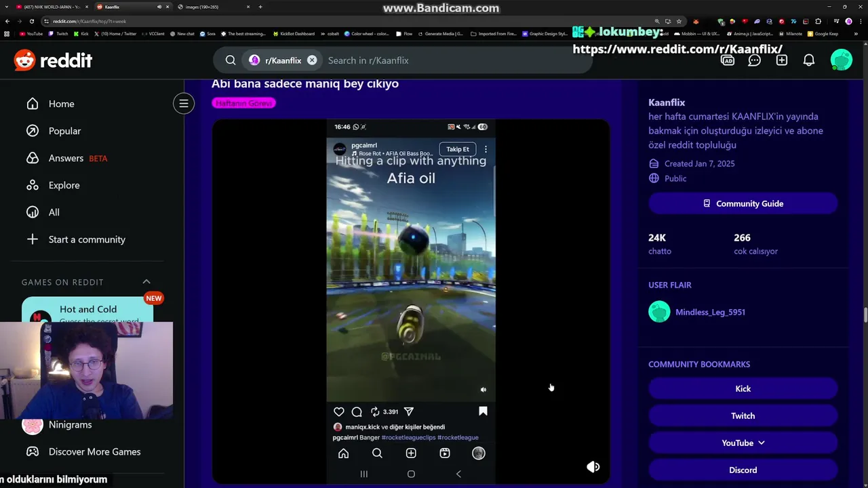Screen dimensions: 868x488
Task: Remove the r/Kaanflix search filter
Action: tap(312, 60)
